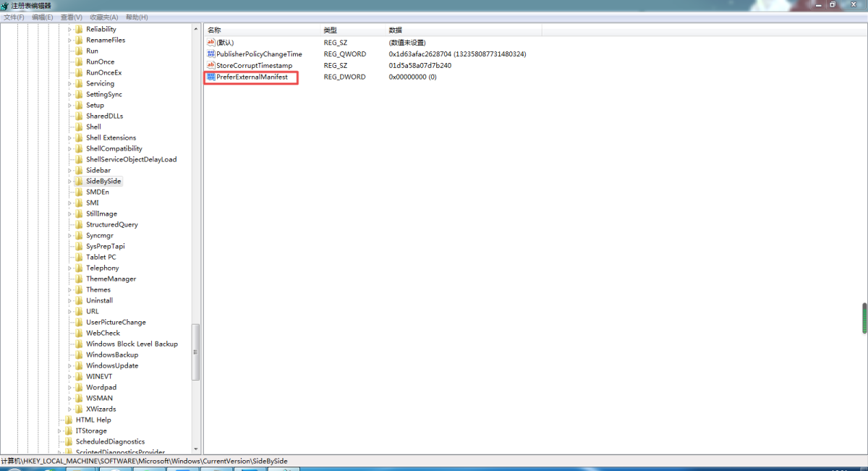
Task: Click the SharedDLLs folder icon
Action: click(x=79, y=116)
